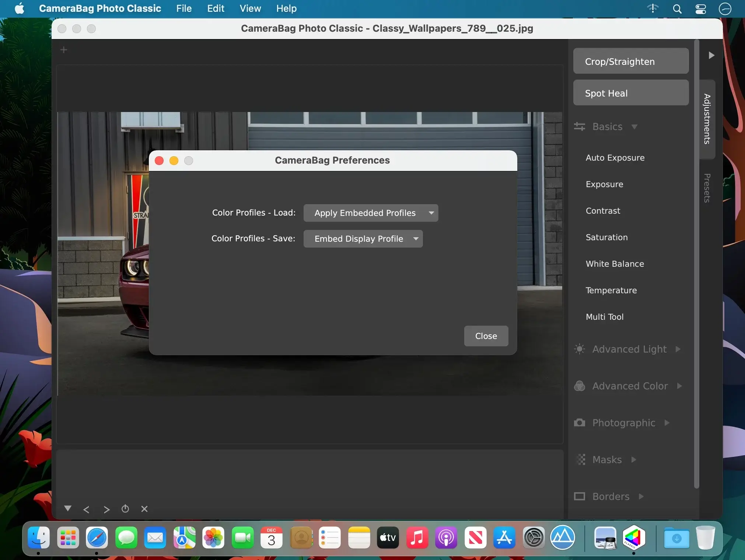Open the Color Profiles Save dropdown
Viewport: 745px width, 560px height.
click(x=363, y=239)
